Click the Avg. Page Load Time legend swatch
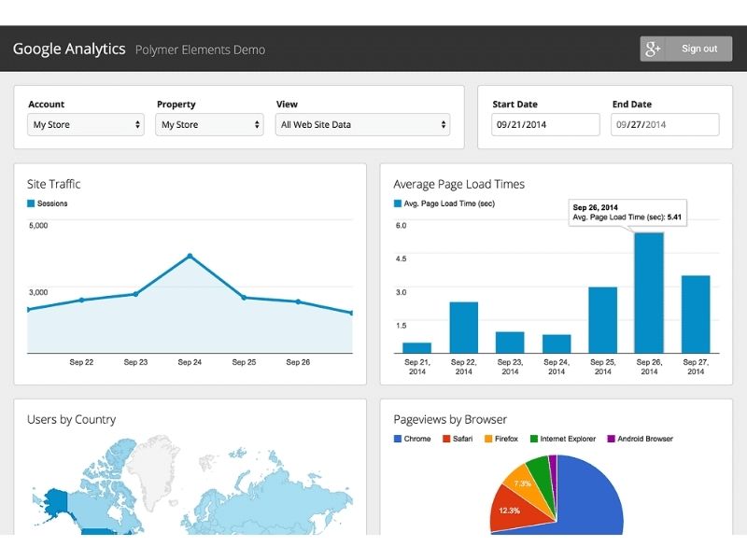 [398, 203]
